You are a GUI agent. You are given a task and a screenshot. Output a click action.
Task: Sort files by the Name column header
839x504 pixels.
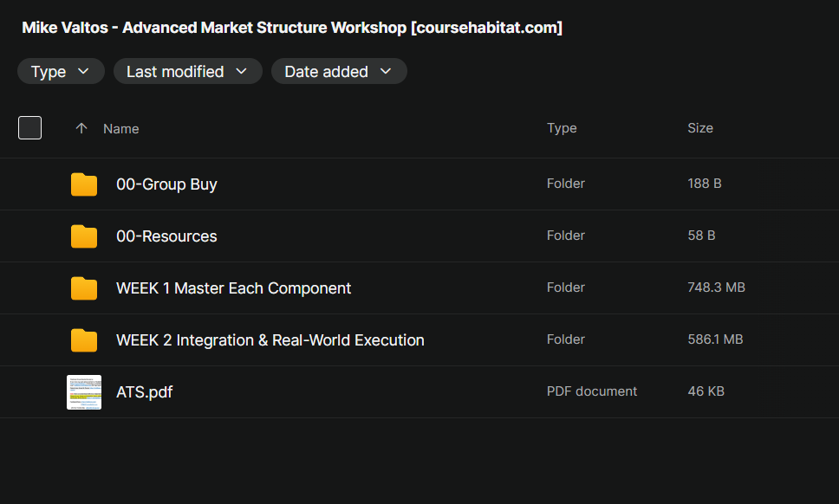pyautogui.click(x=121, y=129)
